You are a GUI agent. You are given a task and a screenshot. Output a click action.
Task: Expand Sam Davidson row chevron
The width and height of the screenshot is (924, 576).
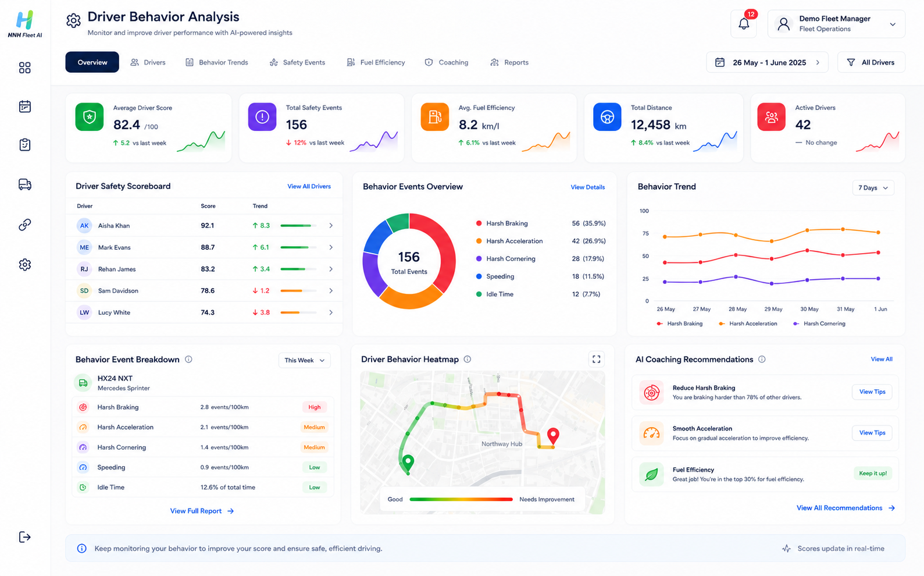pyautogui.click(x=331, y=291)
